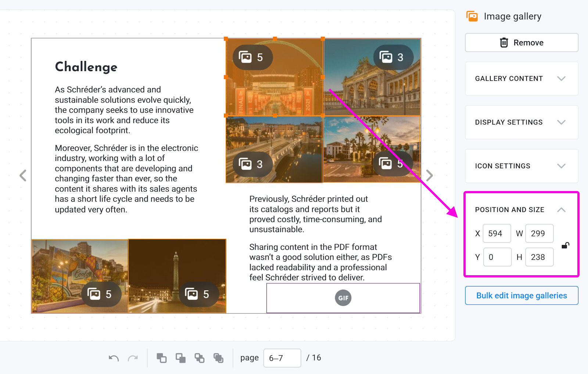The image size is (588, 374).
Task: Expand the Gallery Content section
Action: tap(521, 79)
